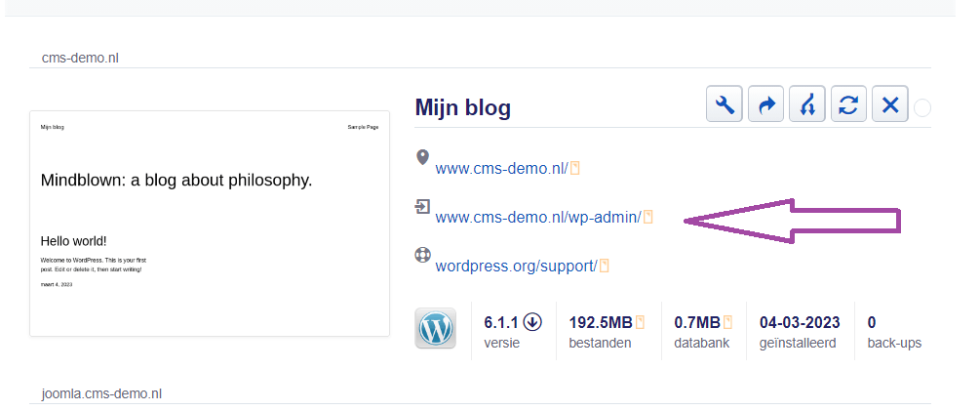Select the round radio circle beside Mijn blog
Viewport: 980px width, 411px height.
(x=922, y=108)
